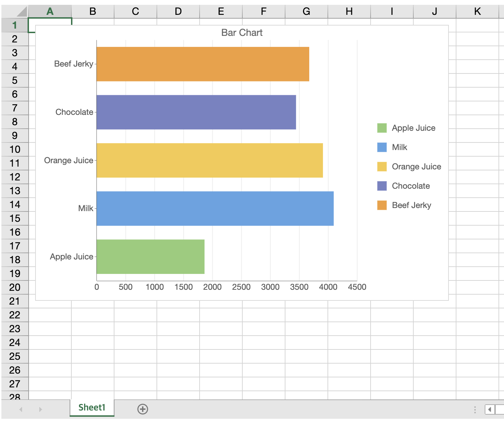The width and height of the screenshot is (504, 445).
Task: Select column E header
Action: coord(221,12)
